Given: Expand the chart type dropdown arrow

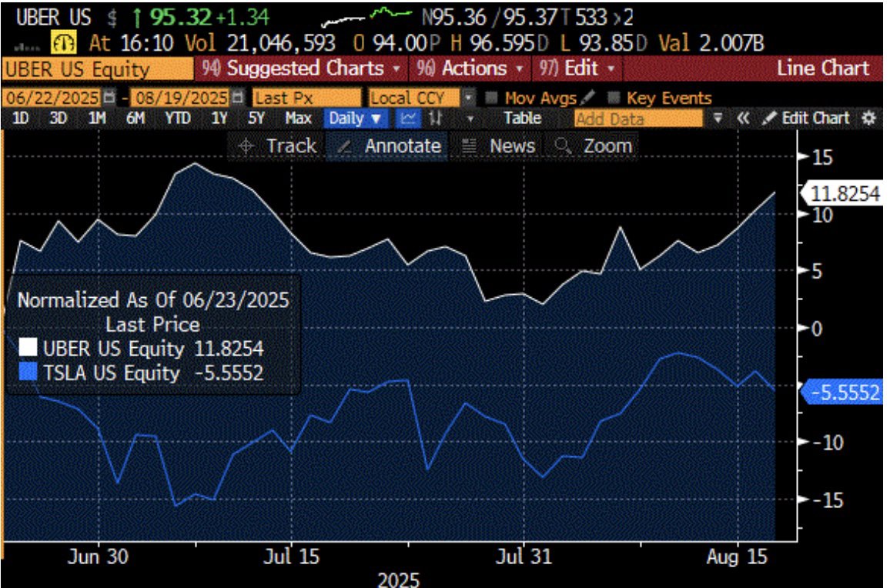Looking at the screenshot, I should point(470,119).
